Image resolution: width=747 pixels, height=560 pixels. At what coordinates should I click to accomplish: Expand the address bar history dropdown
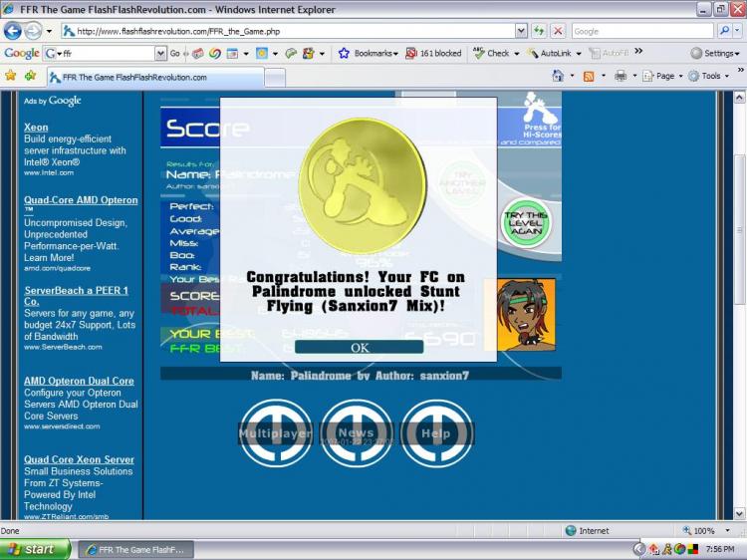(522, 32)
